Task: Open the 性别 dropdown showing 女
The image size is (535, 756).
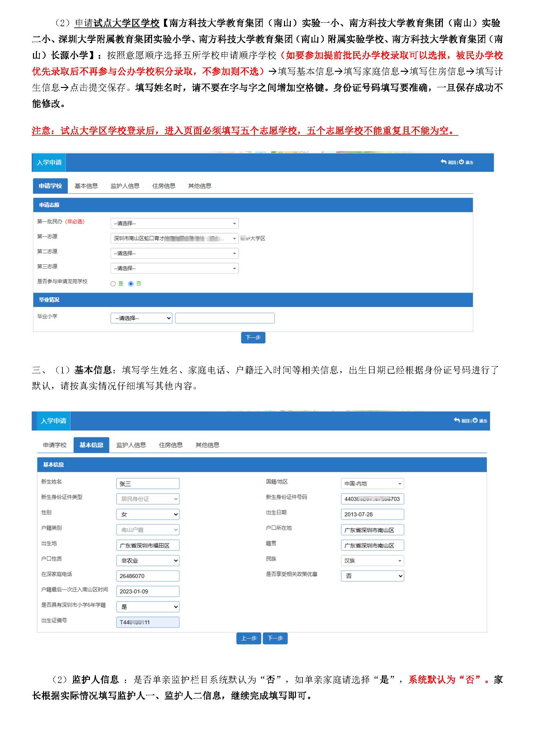Action: click(x=147, y=514)
